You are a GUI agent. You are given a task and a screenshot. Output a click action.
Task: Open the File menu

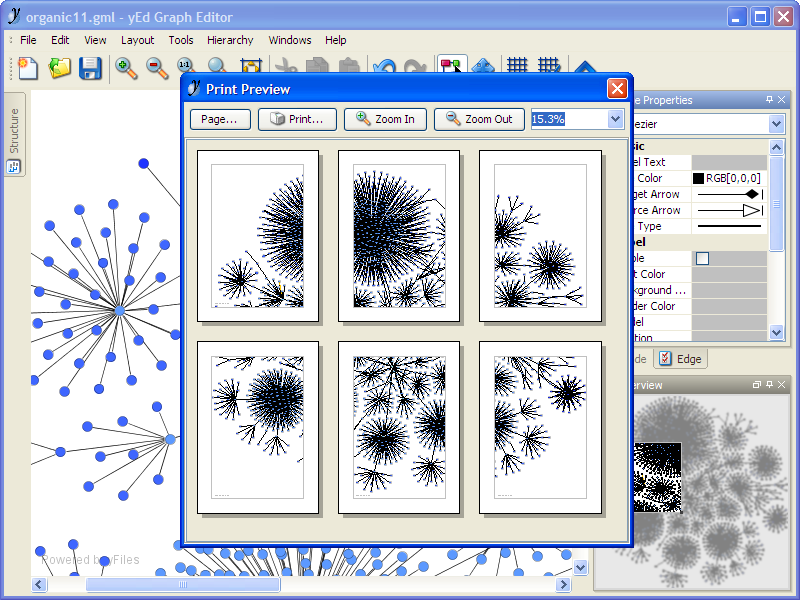(28, 40)
